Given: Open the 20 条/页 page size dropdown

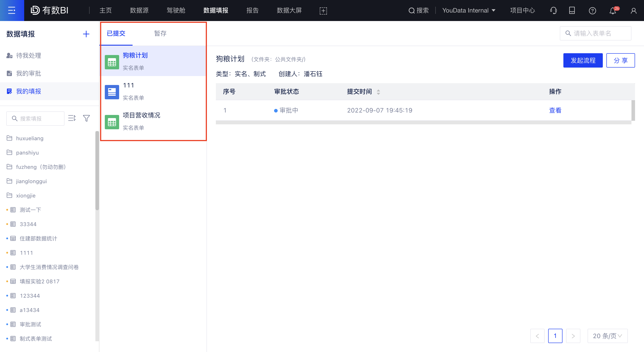Looking at the screenshot, I should pyautogui.click(x=608, y=336).
